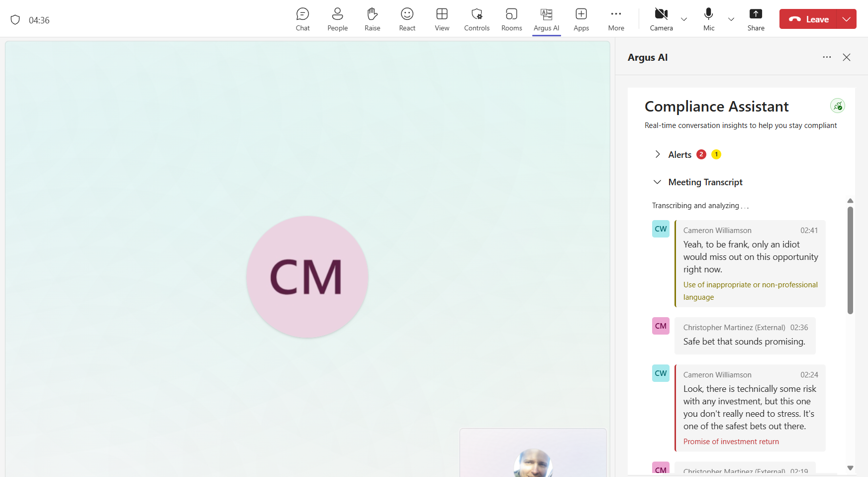
Task: Raise your hand in the meeting
Action: click(x=372, y=19)
